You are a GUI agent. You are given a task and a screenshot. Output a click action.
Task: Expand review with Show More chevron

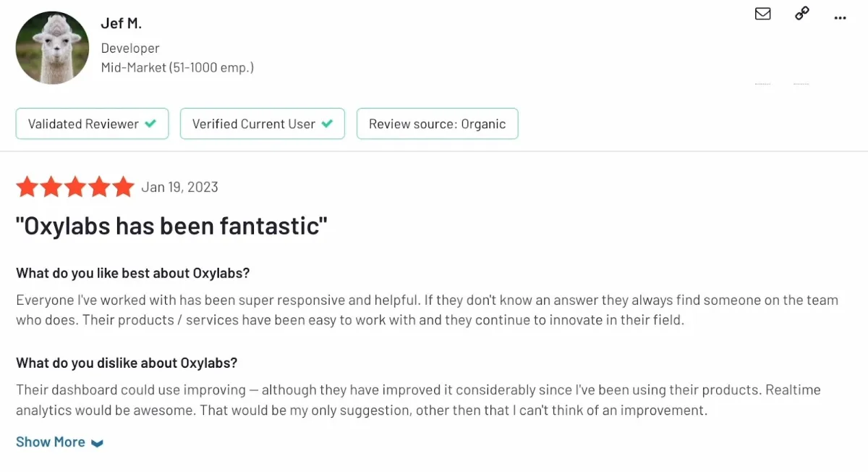click(x=98, y=443)
